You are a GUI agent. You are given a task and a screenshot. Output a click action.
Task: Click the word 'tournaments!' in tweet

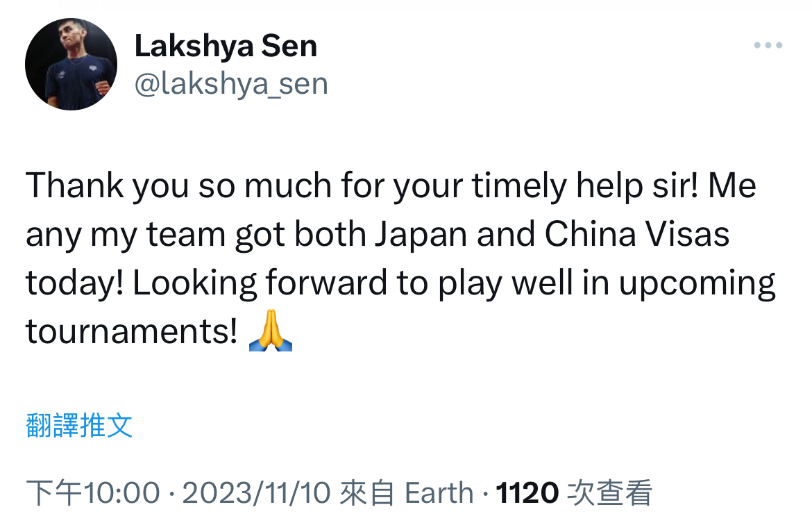pyautogui.click(x=132, y=331)
